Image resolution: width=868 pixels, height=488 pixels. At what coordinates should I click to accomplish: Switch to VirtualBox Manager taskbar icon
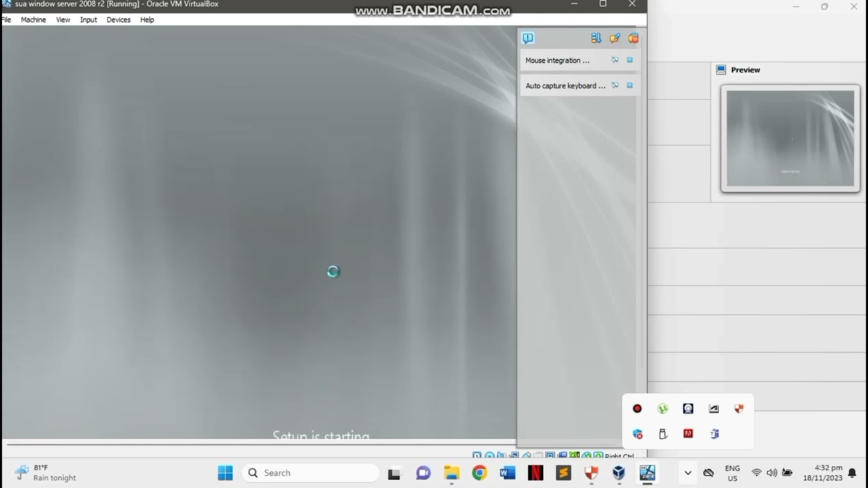pos(619,472)
